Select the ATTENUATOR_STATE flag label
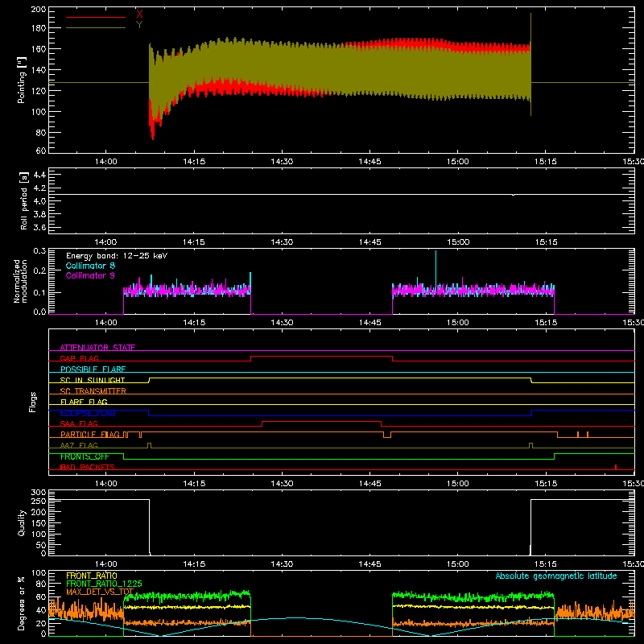Image resolution: width=644 pixels, height=644 pixels. pos(97,348)
